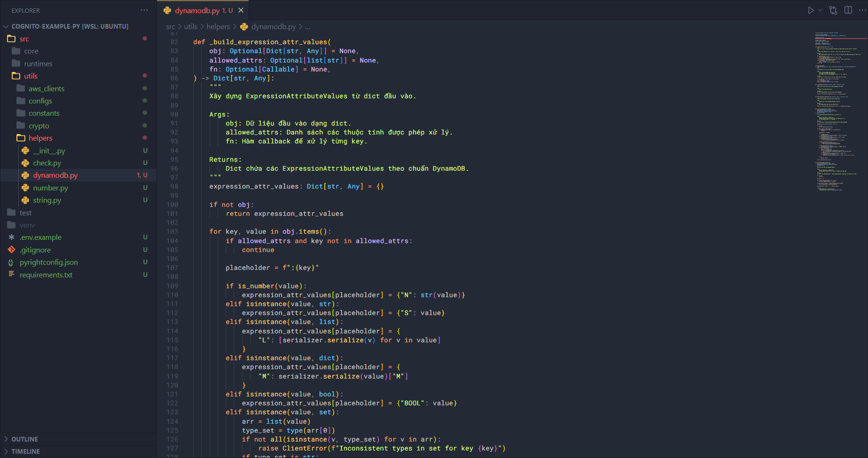Click 'helpers' in the breadcrumb path

[x=218, y=27]
